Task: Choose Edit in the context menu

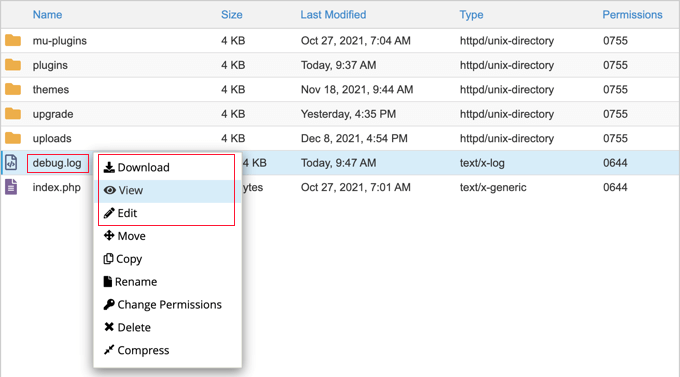Action: 167,213
